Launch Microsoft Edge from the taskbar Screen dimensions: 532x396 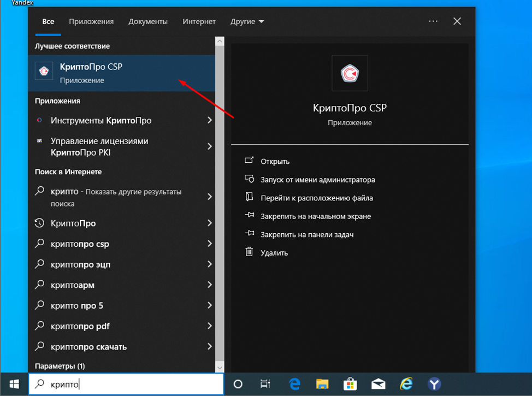coord(294,384)
